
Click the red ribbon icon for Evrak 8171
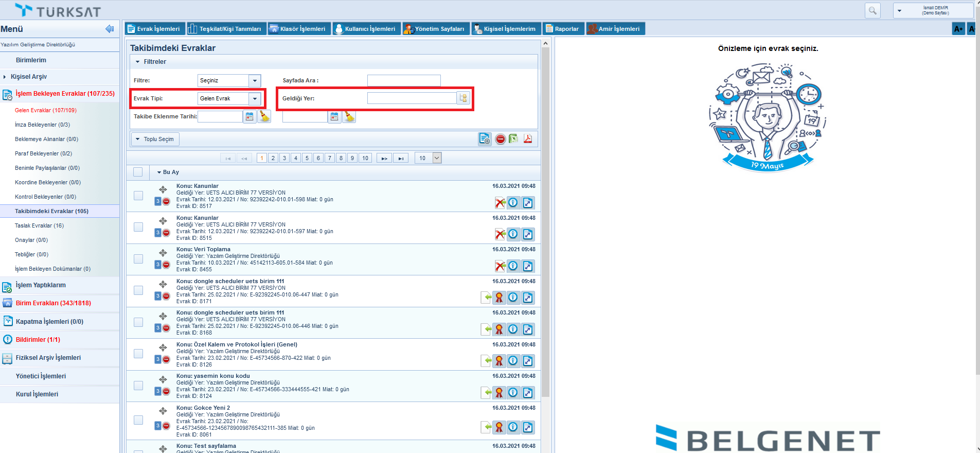point(499,298)
